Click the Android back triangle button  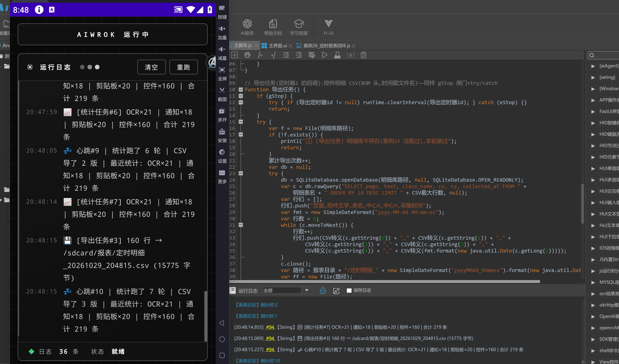coord(222,323)
